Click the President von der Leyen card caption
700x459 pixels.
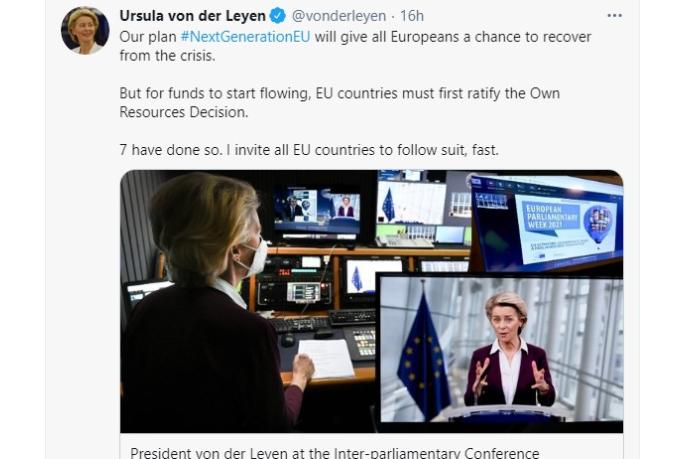(334, 452)
